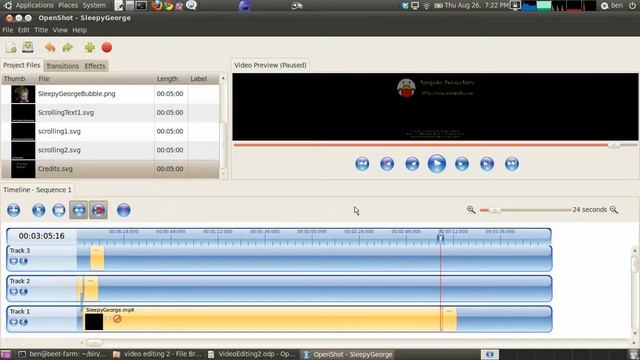Toggle Track 2 audio mute
The image size is (640, 360).
tap(24, 291)
